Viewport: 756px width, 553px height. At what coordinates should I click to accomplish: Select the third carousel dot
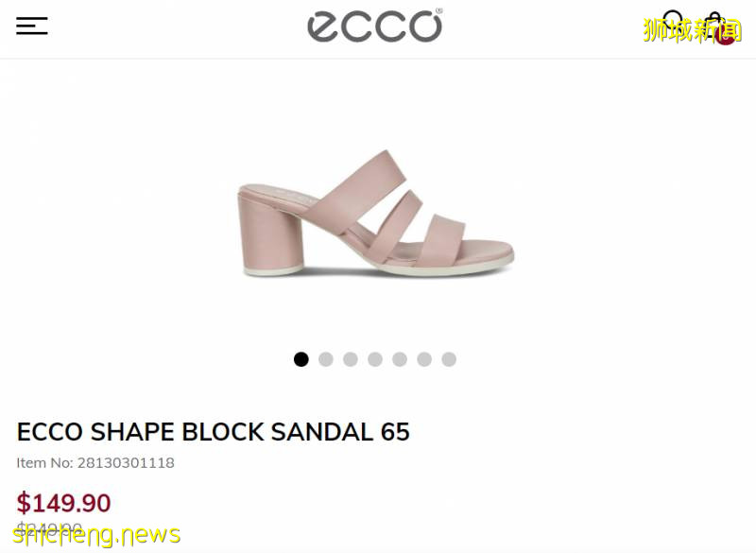tap(351, 359)
